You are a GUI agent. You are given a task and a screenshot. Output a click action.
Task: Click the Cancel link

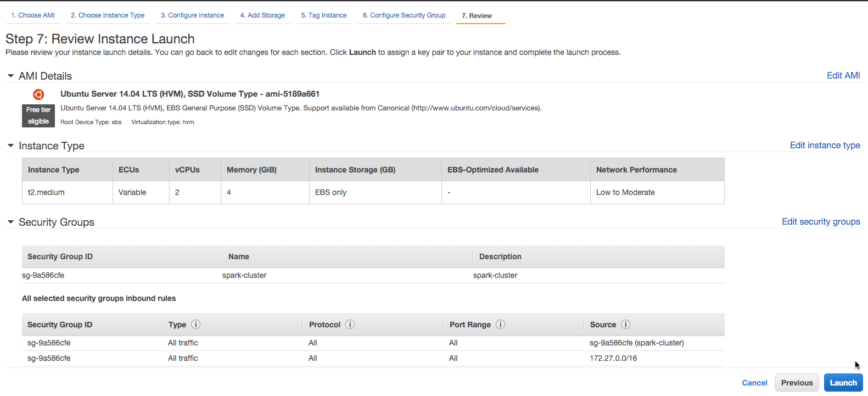tap(754, 383)
